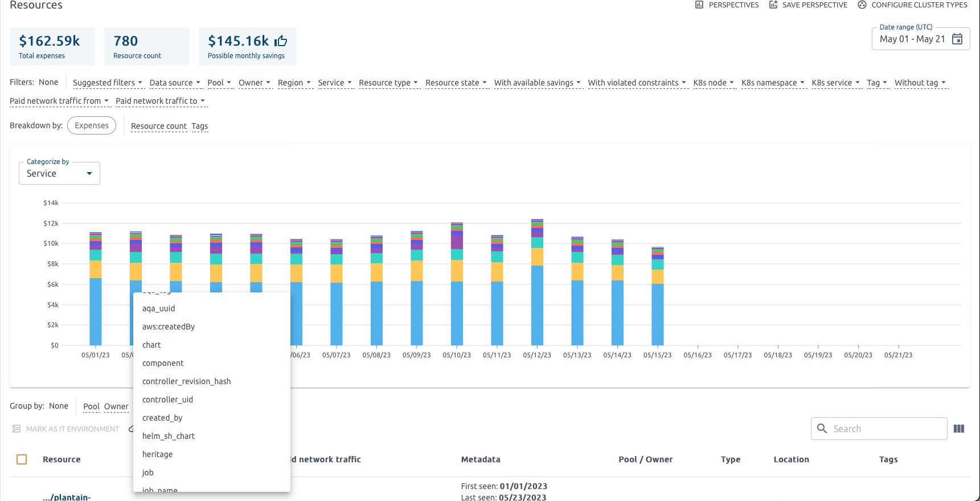The height and width of the screenshot is (501, 980).
Task: Click the thumbs-up savings icon
Action: pos(281,41)
